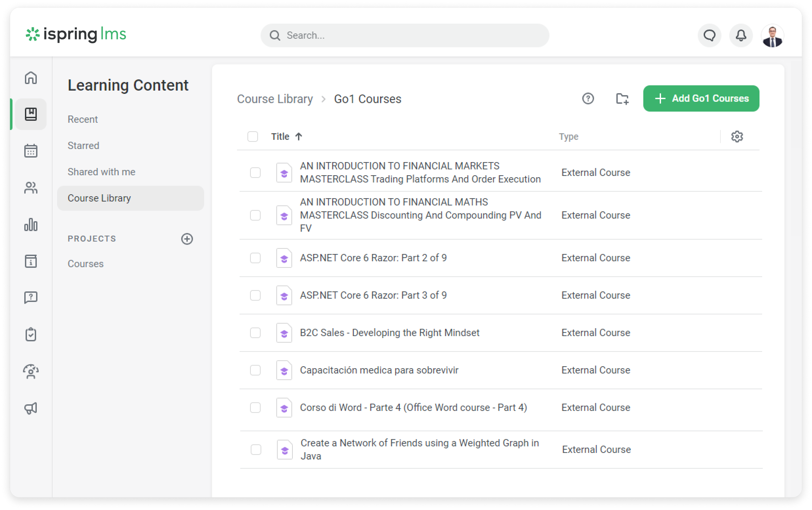Tick checkbox for ASP.NET Core Part 2
812x510 pixels.
[255, 258]
